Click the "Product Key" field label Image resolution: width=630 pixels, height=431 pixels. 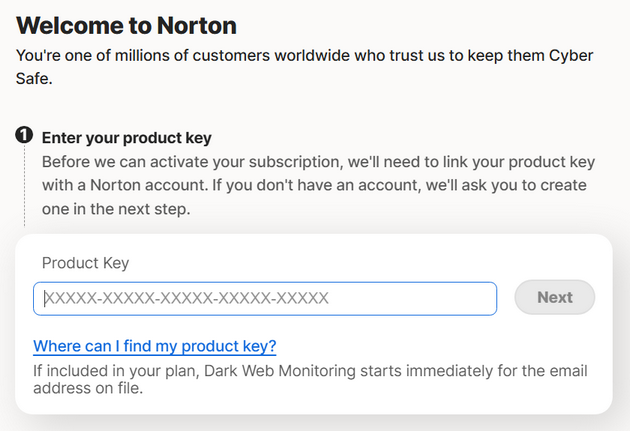pyautogui.click(x=86, y=263)
